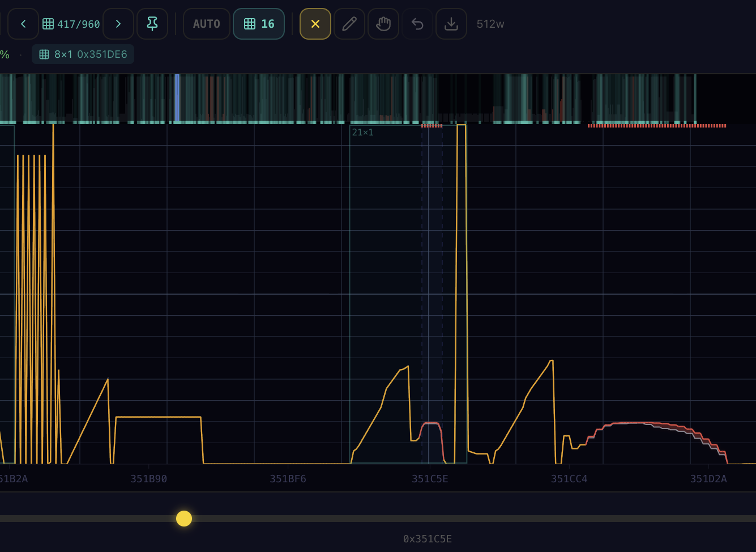The width and height of the screenshot is (756, 552).
Task: Toggle AUTO mode
Action: click(207, 24)
